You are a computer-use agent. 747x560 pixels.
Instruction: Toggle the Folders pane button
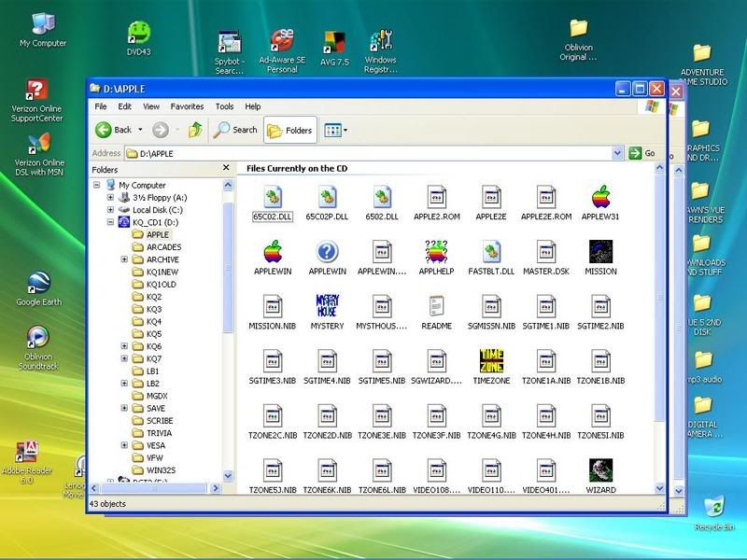tap(290, 130)
